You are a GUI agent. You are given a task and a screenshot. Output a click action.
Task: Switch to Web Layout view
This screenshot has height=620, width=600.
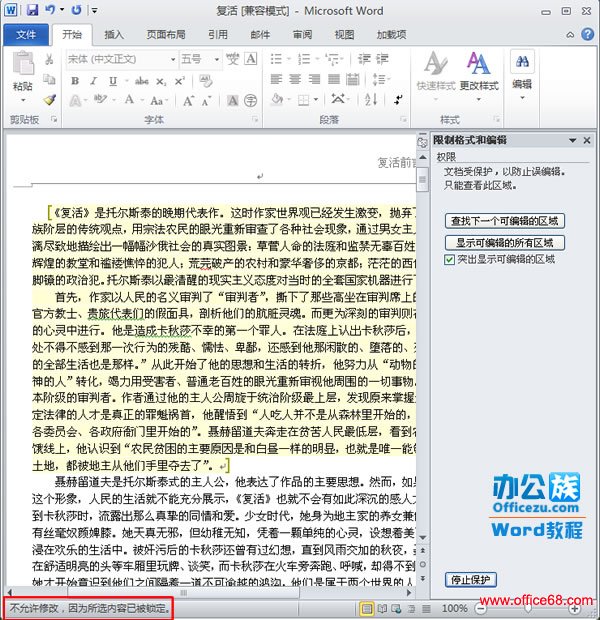pyautogui.click(x=396, y=609)
